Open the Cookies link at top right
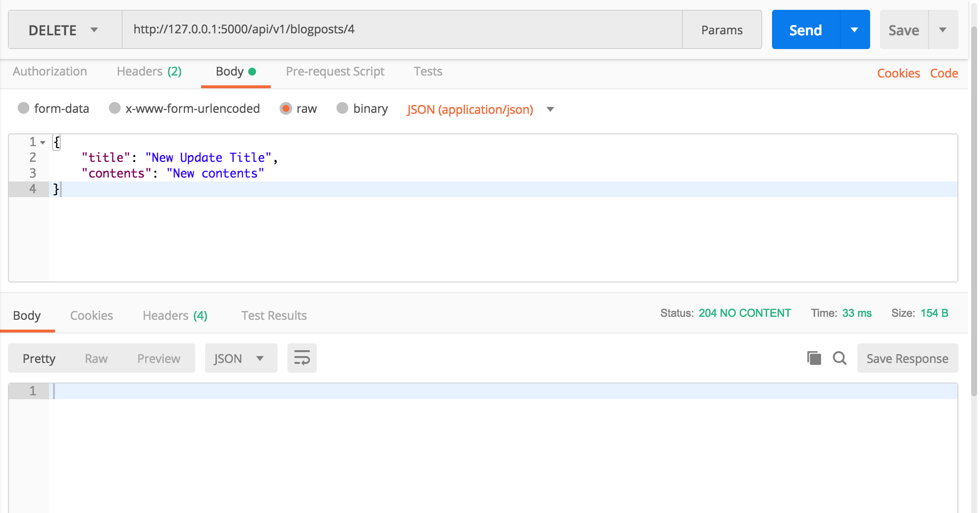Viewport: 980px width, 513px height. pos(898,73)
